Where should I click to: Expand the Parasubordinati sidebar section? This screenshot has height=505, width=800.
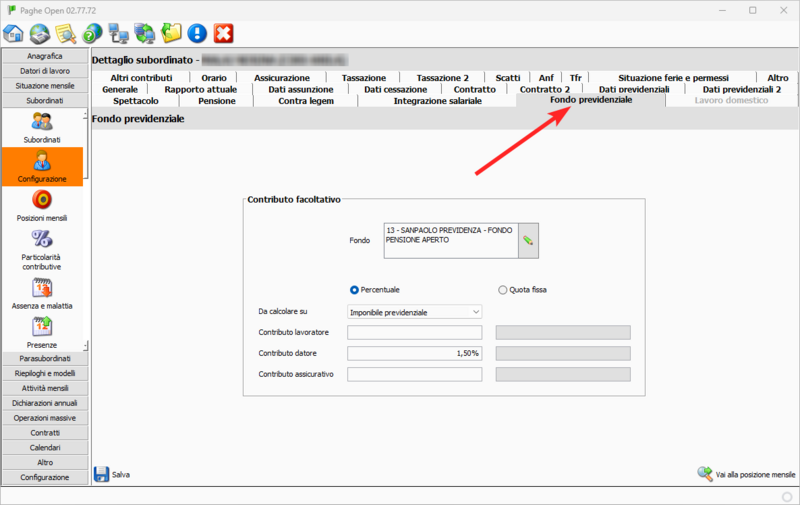pyautogui.click(x=44, y=358)
